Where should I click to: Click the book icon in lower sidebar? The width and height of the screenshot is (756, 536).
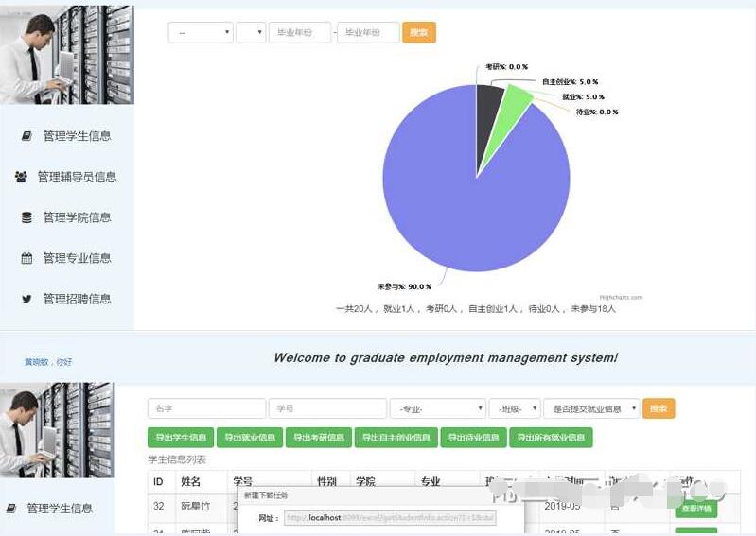pyautogui.click(x=11, y=508)
